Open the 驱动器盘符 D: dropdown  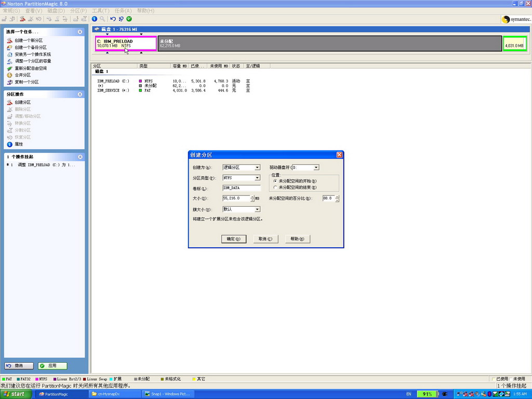click(x=316, y=167)
